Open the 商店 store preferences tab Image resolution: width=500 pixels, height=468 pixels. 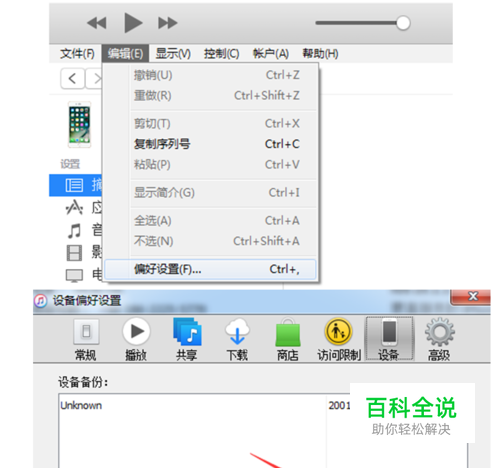(288, 340)
